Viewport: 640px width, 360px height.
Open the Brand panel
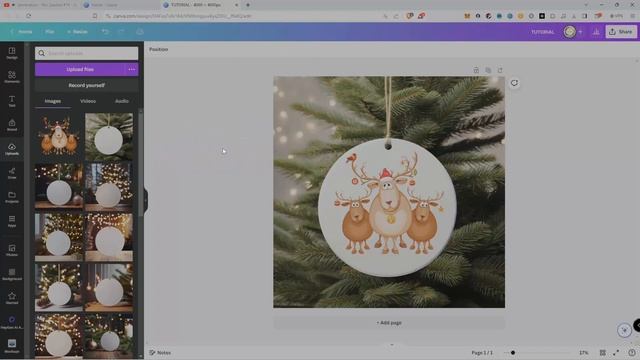click(12, 125)
